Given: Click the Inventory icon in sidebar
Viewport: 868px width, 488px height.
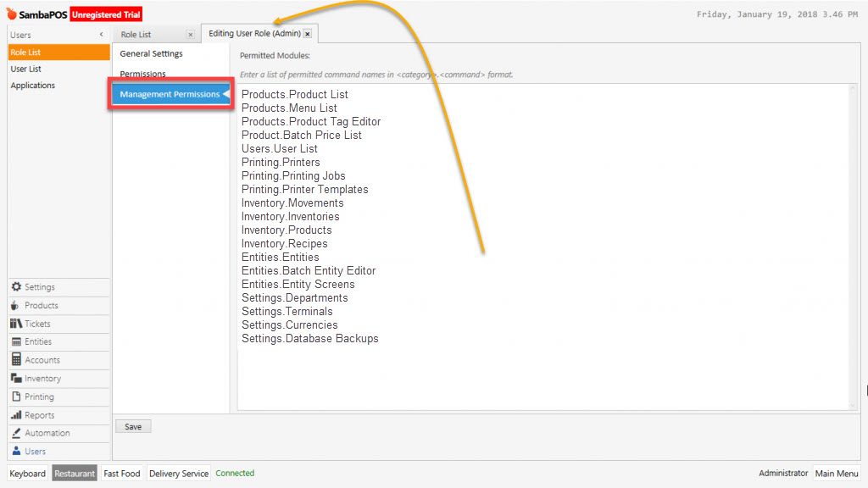Looking at the screenshot, I should point(16,378).
